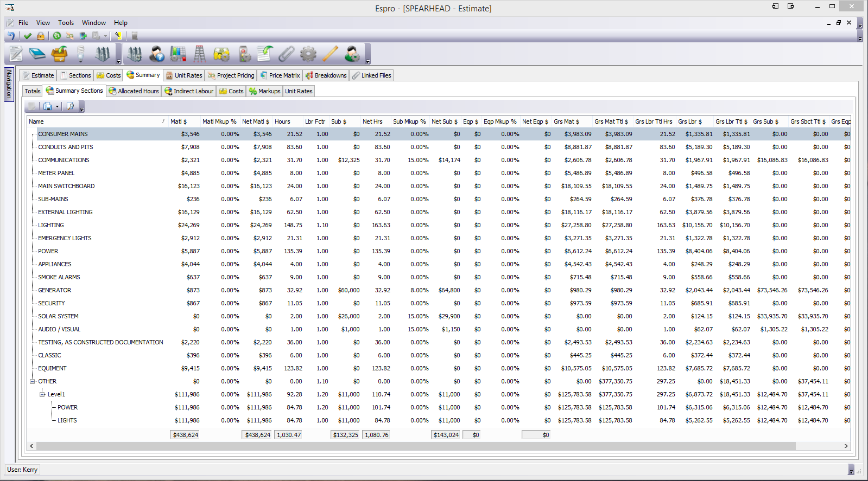Image resolution: width=868 pixels, height=481 pixels.
Task: Open the print button dropdown arrow
Action: pos(57,107)
